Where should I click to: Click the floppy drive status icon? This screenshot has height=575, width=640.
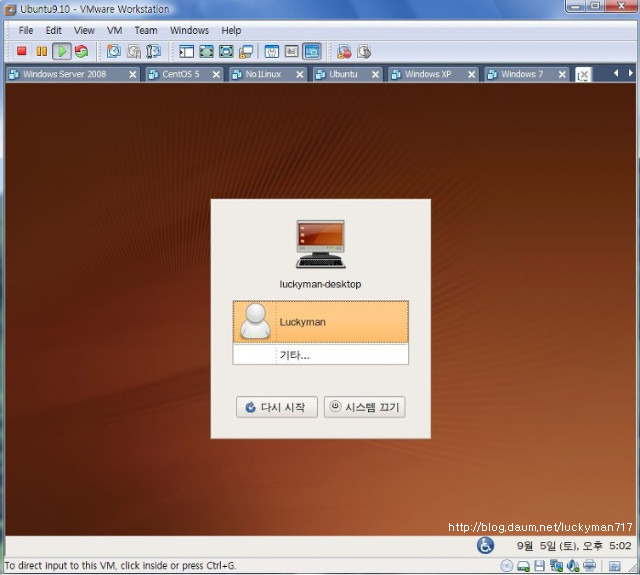click(x=540, y=566)
